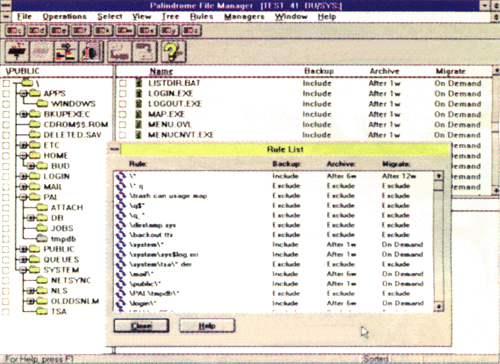Image resolution: width=500 pixels, height=364 pixels.
Task: Select drive y button in drive bar
Action: (x=169, y=31)
